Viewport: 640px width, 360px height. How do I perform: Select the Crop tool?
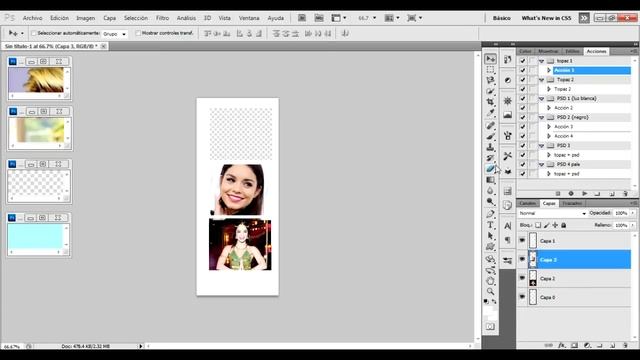(x=490, y=102)
